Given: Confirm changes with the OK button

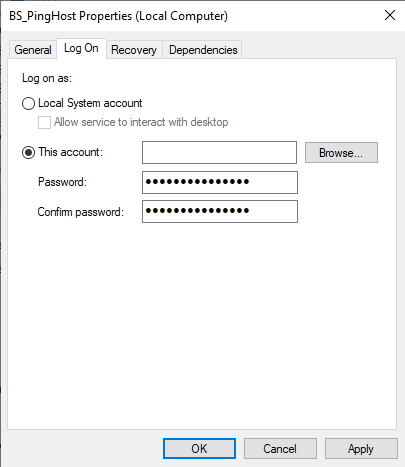Looking at the screenshot, I should click(199, 449).
